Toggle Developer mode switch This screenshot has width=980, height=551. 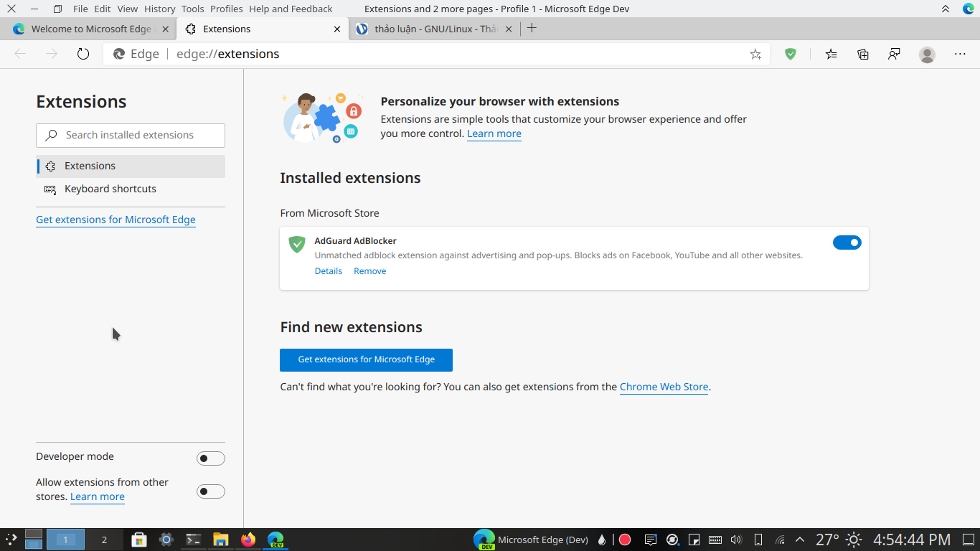[211, 458]
